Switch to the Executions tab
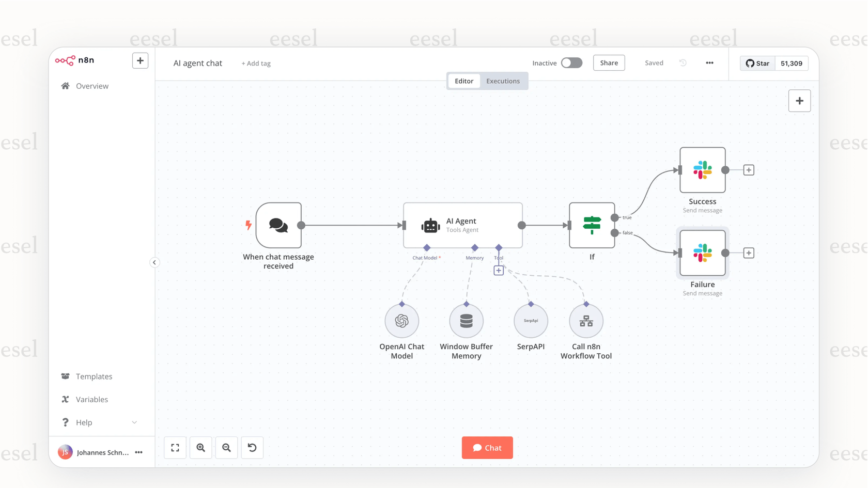 [503, 81]
